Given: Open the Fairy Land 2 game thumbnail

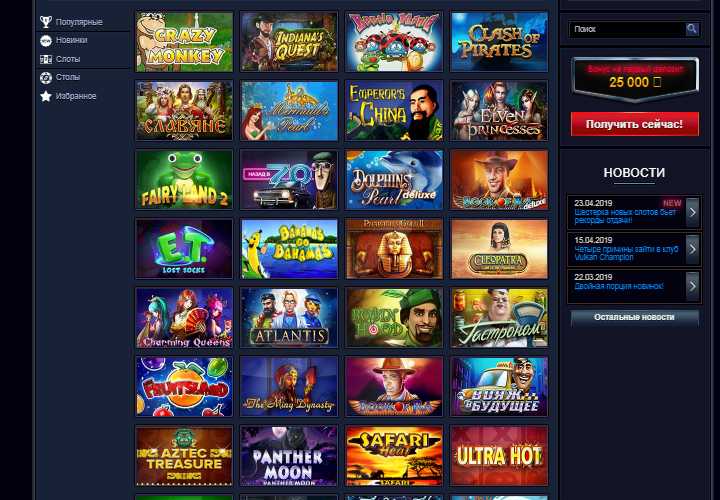Looking at the screenshot, I should click(x=184, y=180).
